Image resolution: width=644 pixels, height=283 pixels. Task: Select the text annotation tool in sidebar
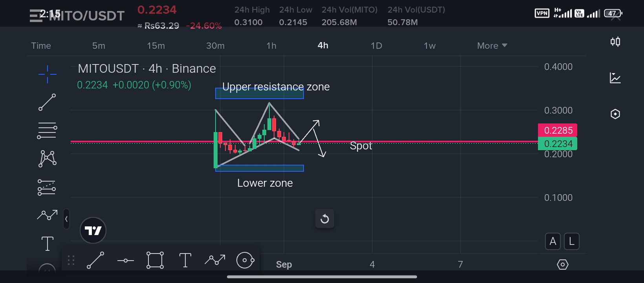point(47,243)
